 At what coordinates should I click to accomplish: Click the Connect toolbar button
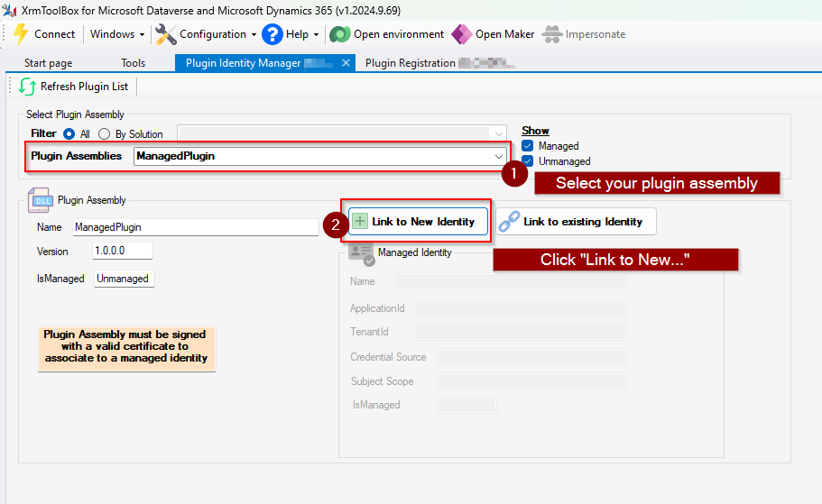point(44,34)
